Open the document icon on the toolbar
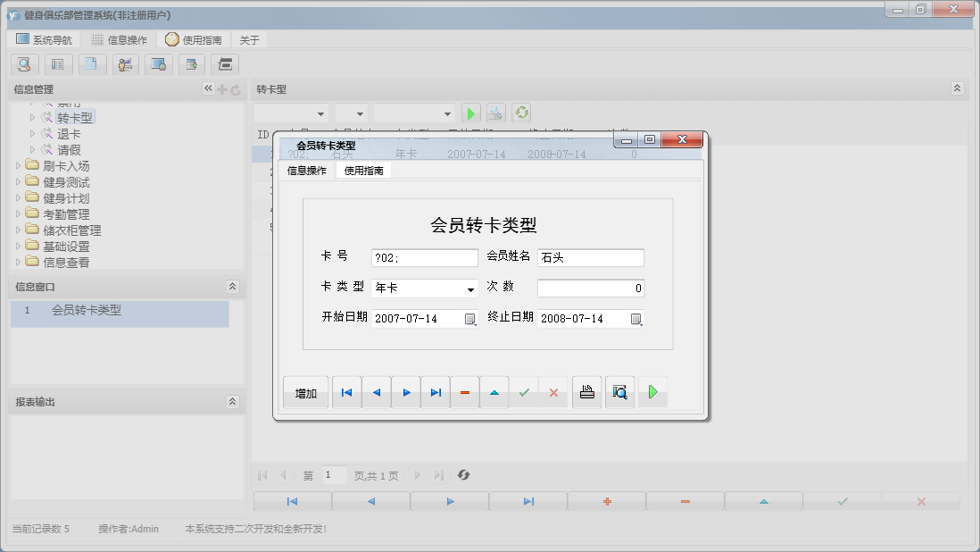The width and height of the screenshot is (980, 552). 91,64
